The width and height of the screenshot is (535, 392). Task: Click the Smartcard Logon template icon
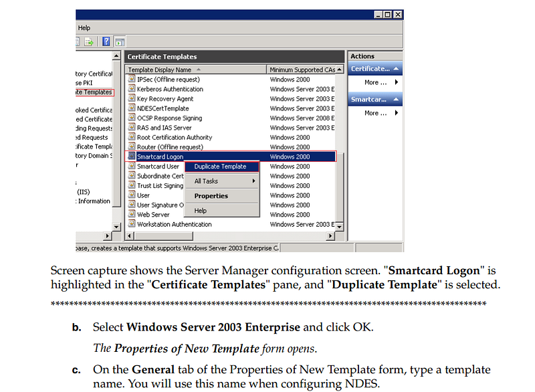point(132,157)
